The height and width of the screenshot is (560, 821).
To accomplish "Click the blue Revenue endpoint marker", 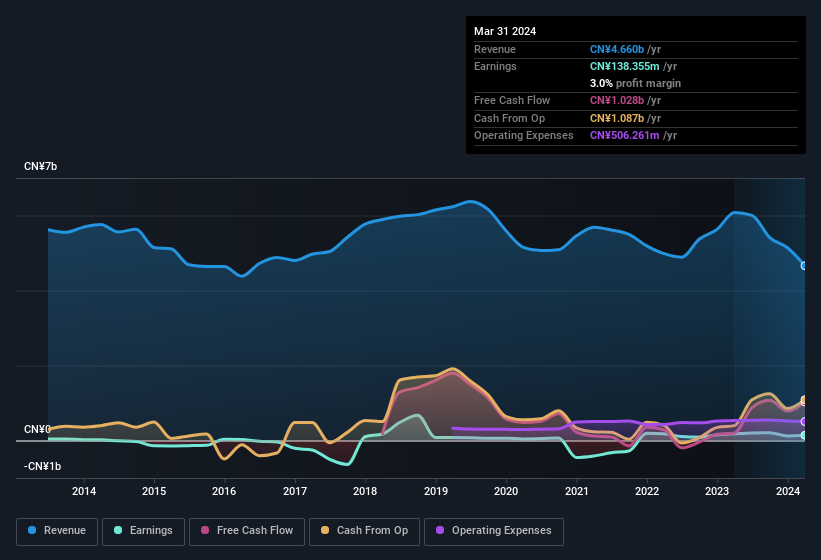I will [804, 266].
